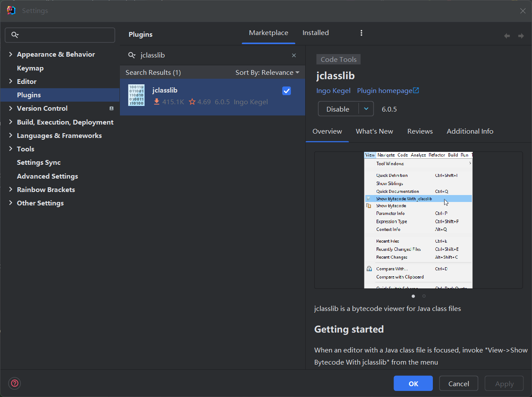This screenshot has width=532, height=397.
Task: Select the jclasslib search result row
Action: coord(213,97)
